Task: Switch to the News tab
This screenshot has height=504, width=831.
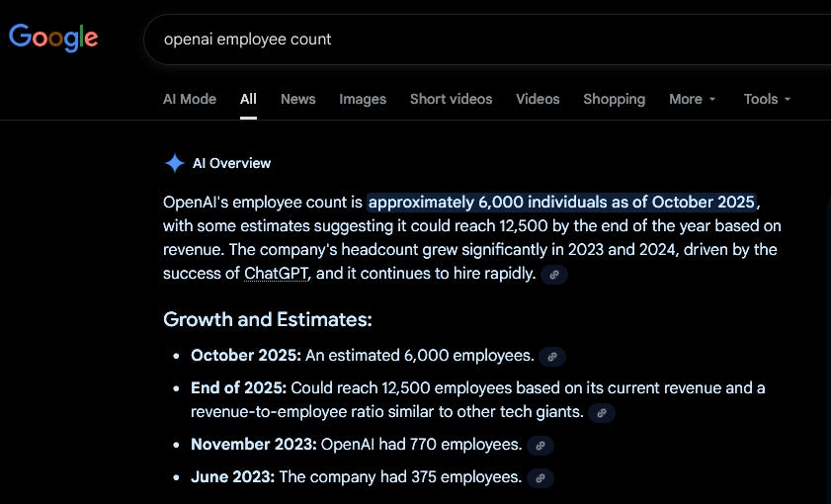Action: (297, 99)
